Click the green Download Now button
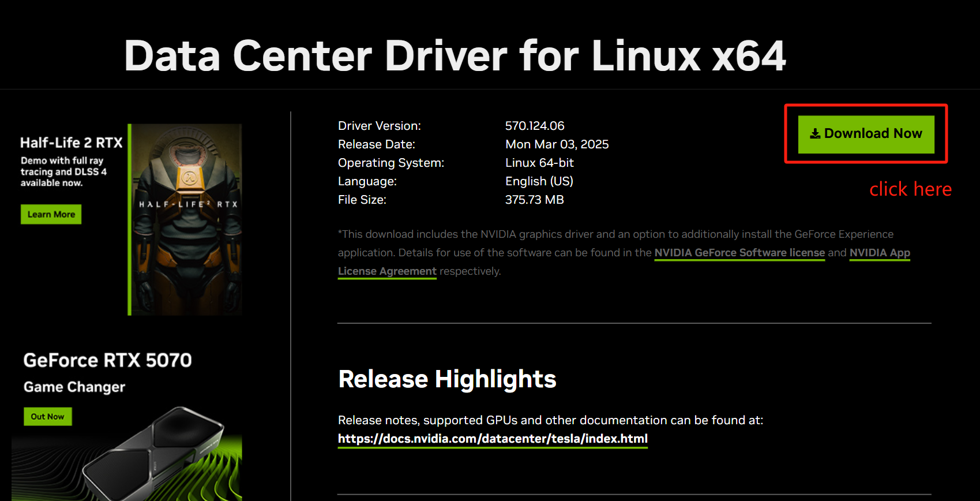This screenshot has height=501, width=980. (866, 134)
